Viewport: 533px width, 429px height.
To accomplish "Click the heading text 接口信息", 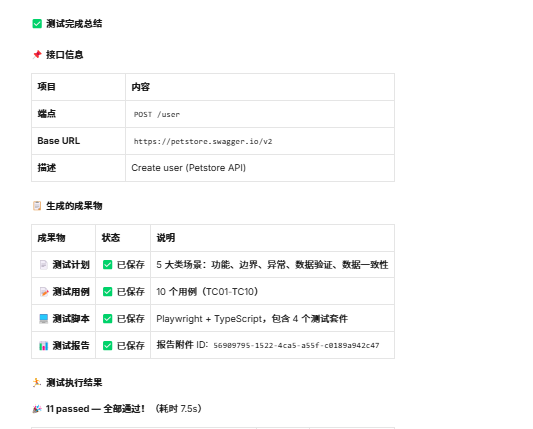I will [65, 55].
